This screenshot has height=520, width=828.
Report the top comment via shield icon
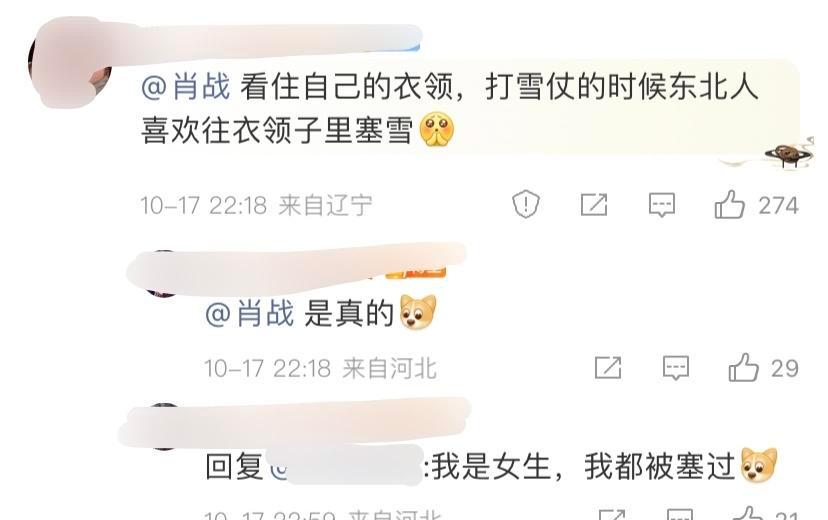pyautogui.click(x=526, y=205)
